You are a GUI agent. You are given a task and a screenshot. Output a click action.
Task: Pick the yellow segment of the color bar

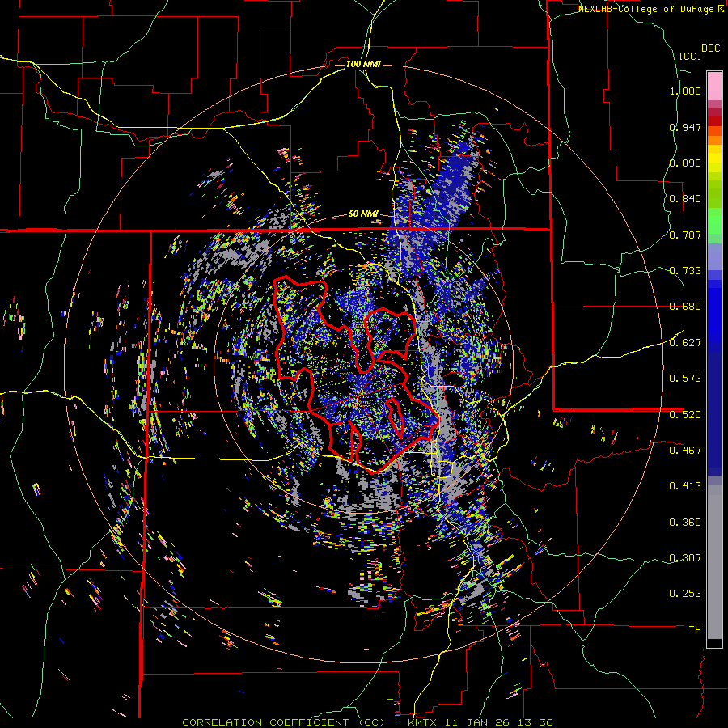pos(714,159)
